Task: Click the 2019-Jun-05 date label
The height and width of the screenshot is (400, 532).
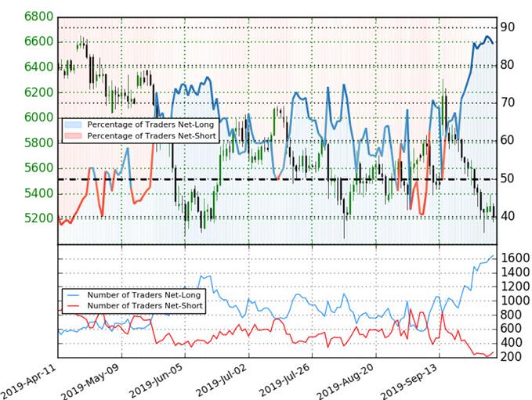Action: point(157,381)
